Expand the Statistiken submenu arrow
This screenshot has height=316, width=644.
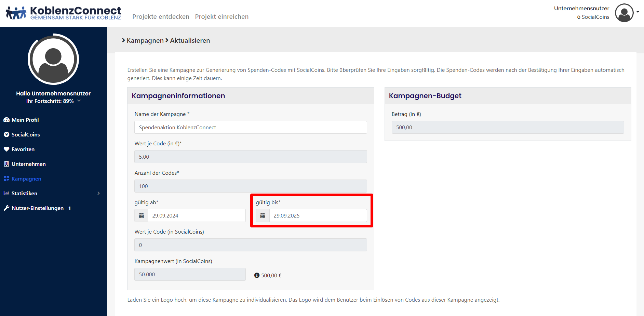(x=98, y=194)
